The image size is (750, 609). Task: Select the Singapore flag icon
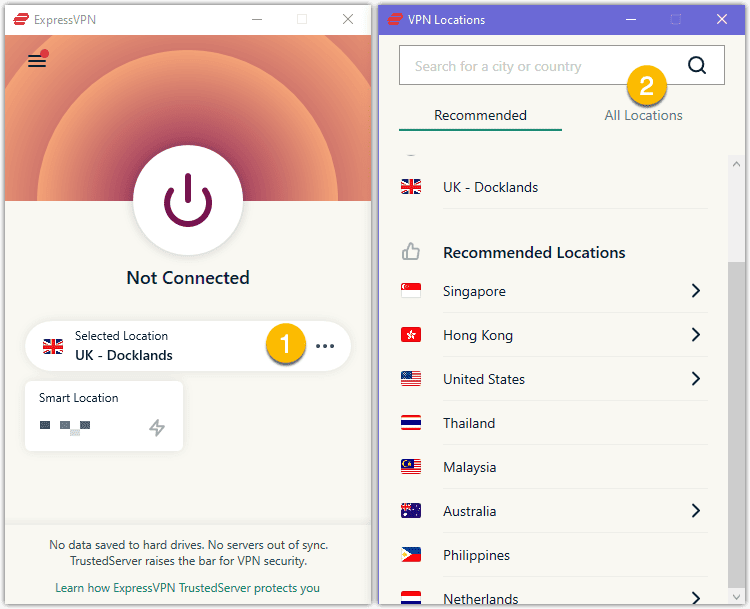411,291
